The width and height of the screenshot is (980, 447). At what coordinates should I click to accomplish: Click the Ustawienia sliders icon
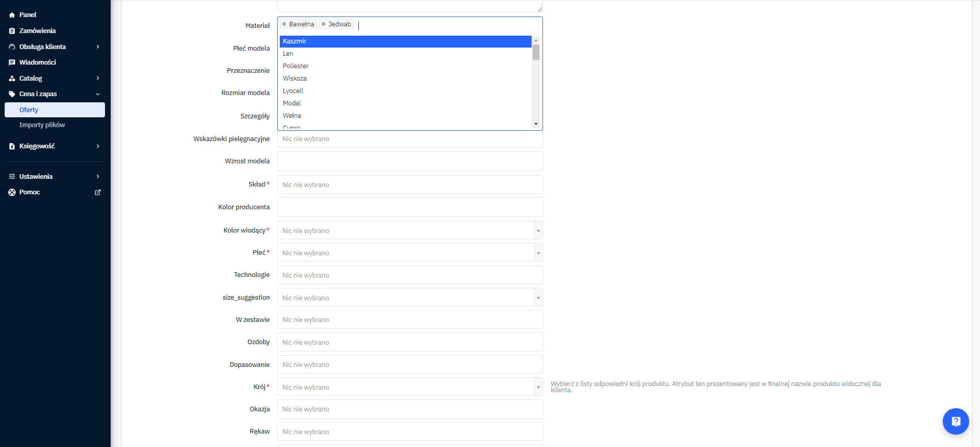pyautogui.click(x=12, y=177)
